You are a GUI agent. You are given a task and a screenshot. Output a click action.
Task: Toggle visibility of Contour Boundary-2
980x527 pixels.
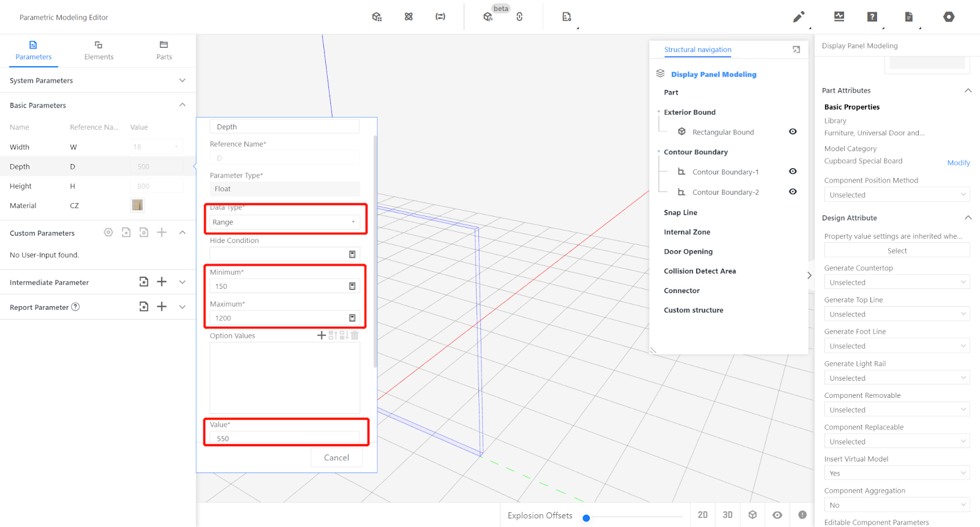pos(793,192)
